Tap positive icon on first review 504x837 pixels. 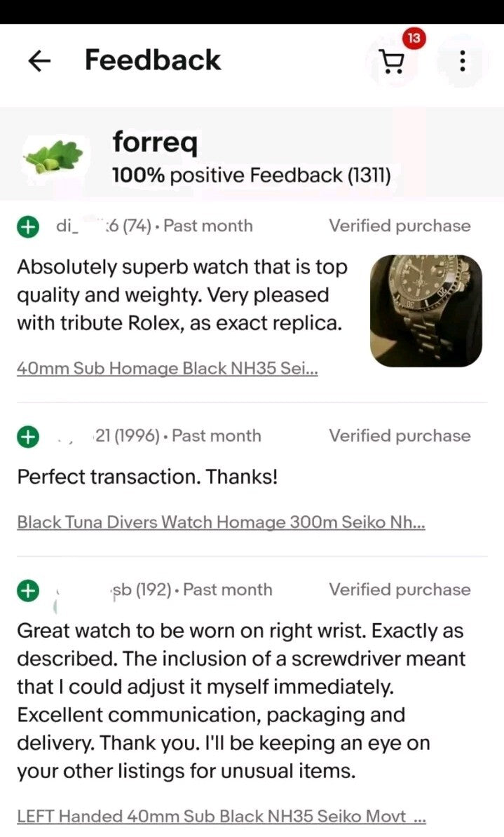coord(27,226)
